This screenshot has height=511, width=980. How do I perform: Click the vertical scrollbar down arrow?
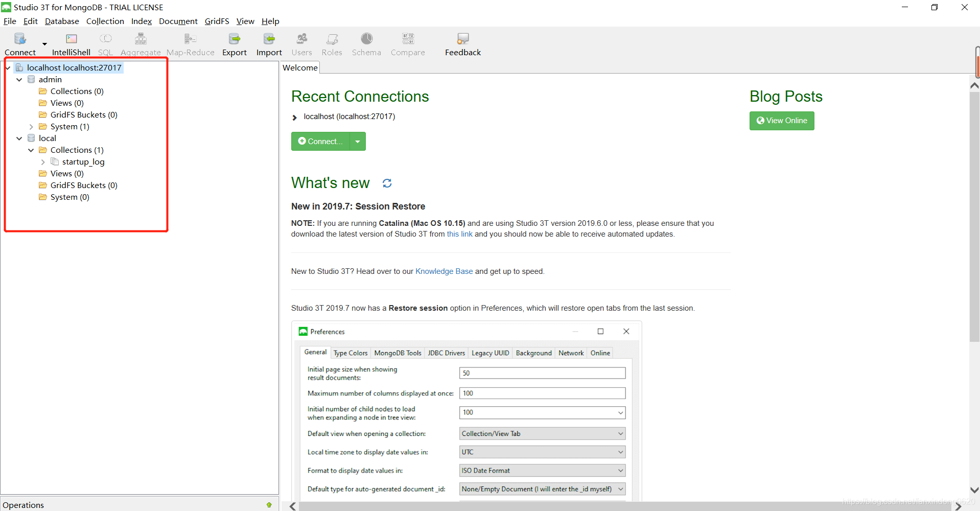[974, 490]
